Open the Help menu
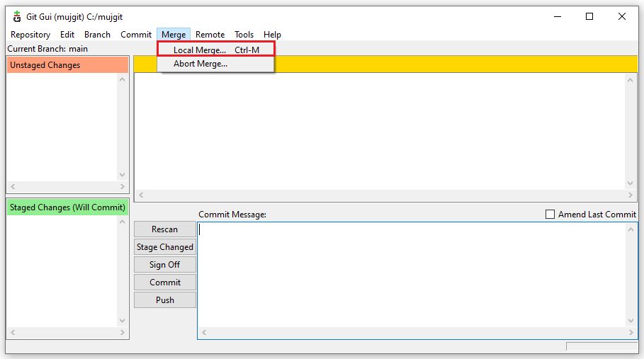 (272, 35)
